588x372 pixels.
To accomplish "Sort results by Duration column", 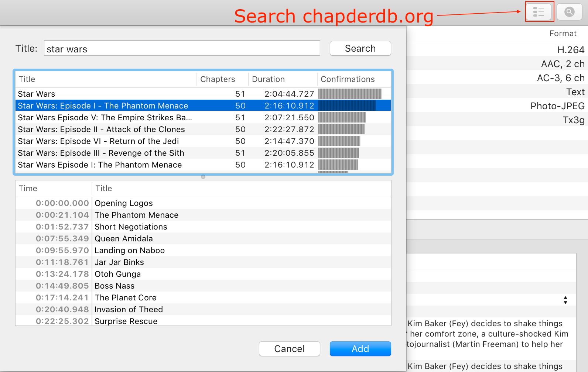I will tap(283, 79).
